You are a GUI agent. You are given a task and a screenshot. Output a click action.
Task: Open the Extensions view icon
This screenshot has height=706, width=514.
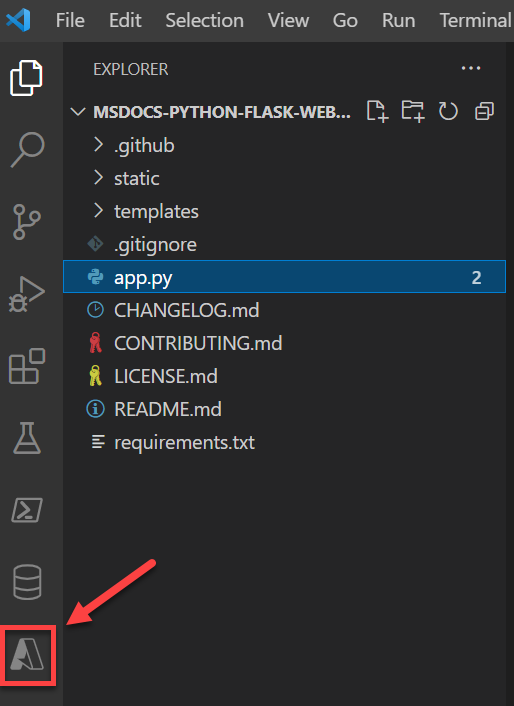(x=27, y=366)
